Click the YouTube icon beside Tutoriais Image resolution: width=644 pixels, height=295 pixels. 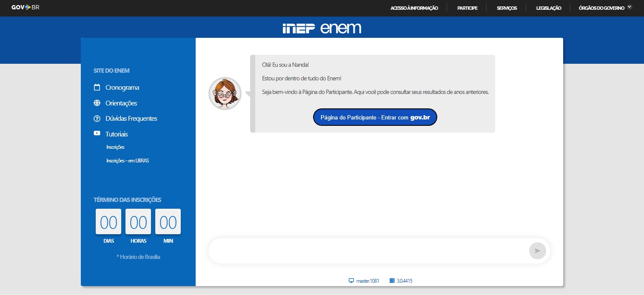point(97,133)
